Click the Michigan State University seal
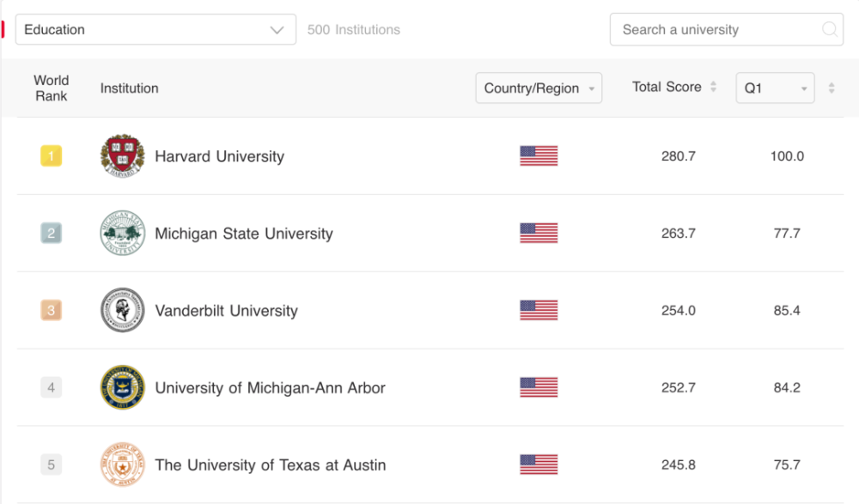This screenshot has width=859, height=504. [x=122, y=234]
